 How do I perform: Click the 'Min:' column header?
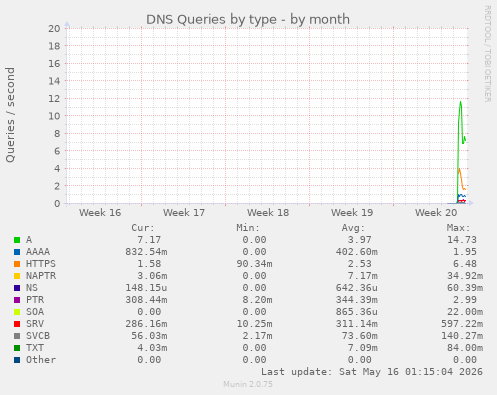[x=248, y=228]
